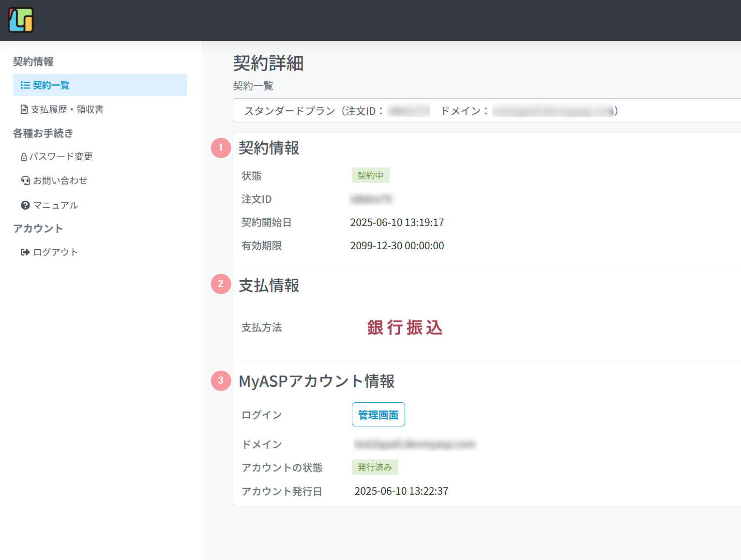This screenshot has height=560, width=741.
Task: Click the headset icon beside お問い合わせ
Action: (x=25, y=181)
